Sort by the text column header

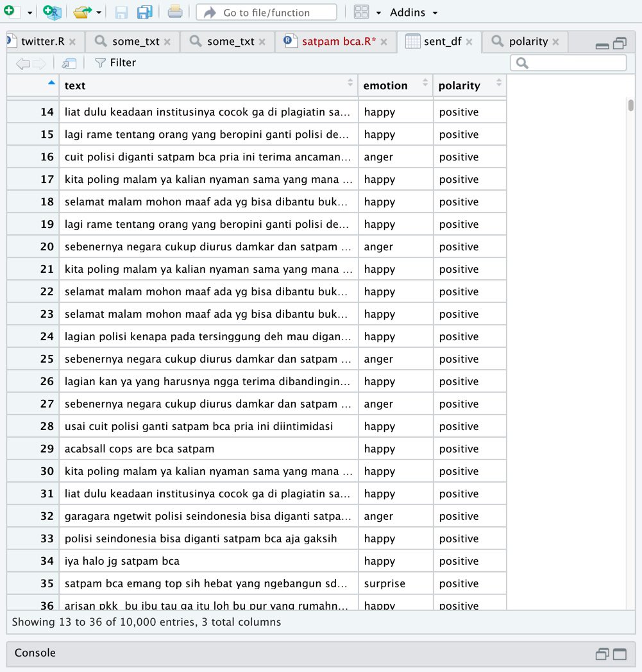click(208, 85)
